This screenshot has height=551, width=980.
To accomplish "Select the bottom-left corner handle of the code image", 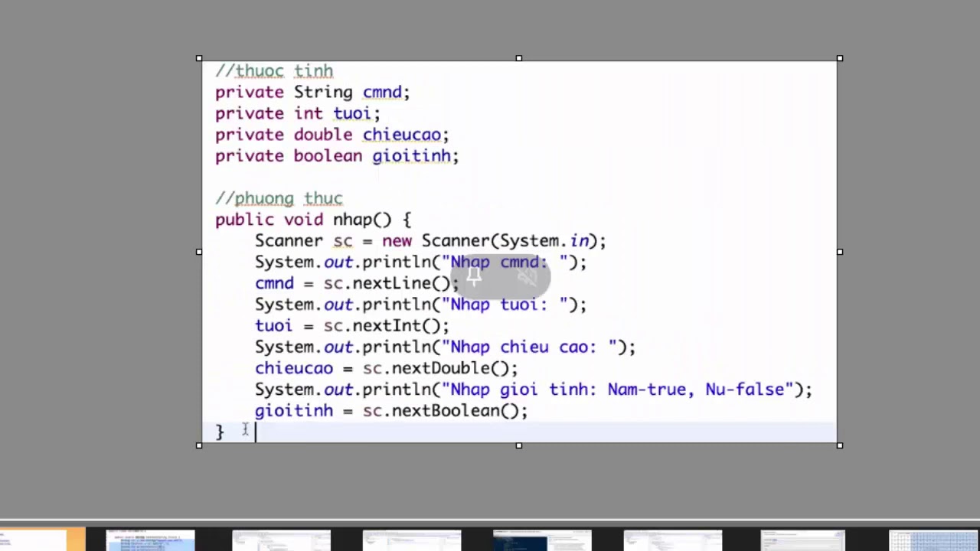I will (199, 445).
